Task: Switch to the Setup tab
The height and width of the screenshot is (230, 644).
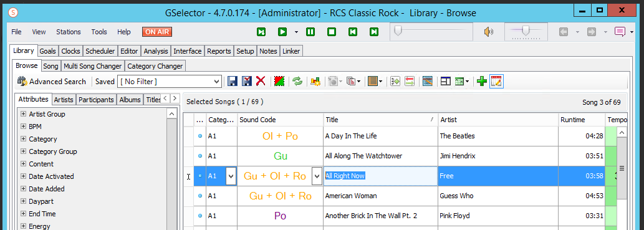Action: (245, 51)
